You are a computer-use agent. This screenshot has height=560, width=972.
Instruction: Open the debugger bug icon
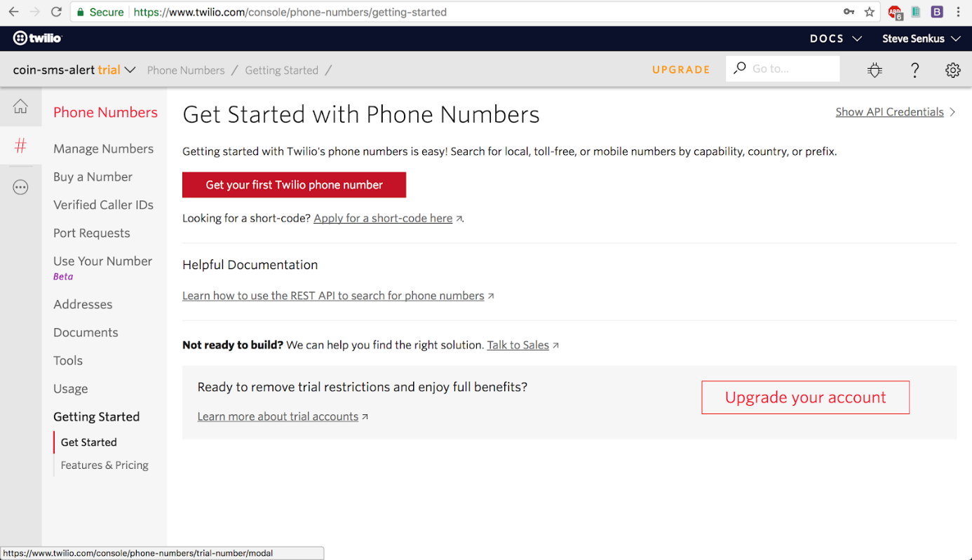coord(875,70)
